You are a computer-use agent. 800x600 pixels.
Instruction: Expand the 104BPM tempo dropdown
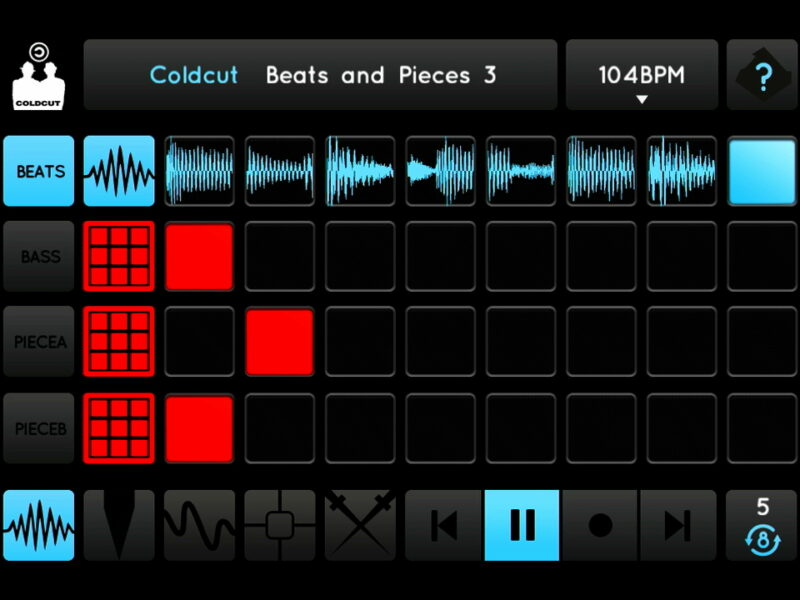[642, 76]
